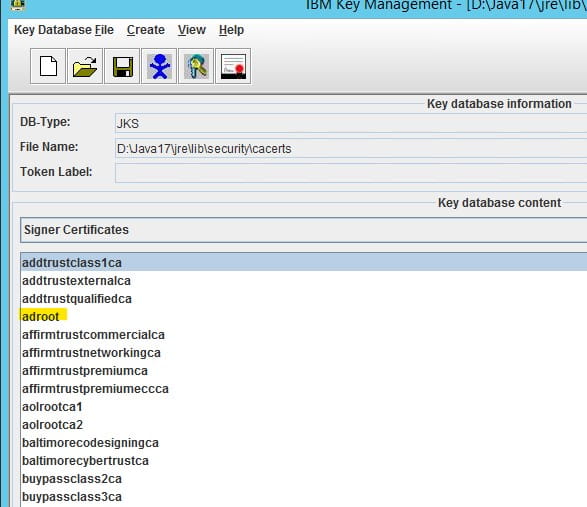Viewport: 587px width, 507px height.
Task: Click the empty Token Label field
Action: coord(351,173)
